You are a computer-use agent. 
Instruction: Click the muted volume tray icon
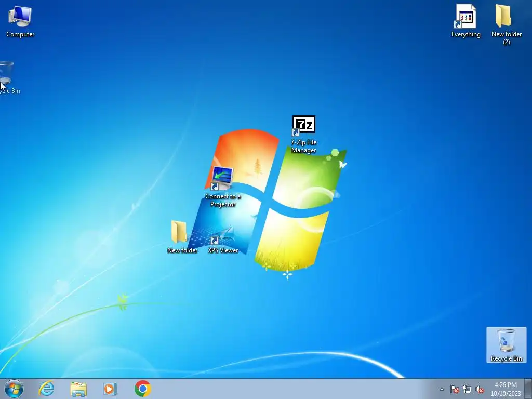point(480,390)
